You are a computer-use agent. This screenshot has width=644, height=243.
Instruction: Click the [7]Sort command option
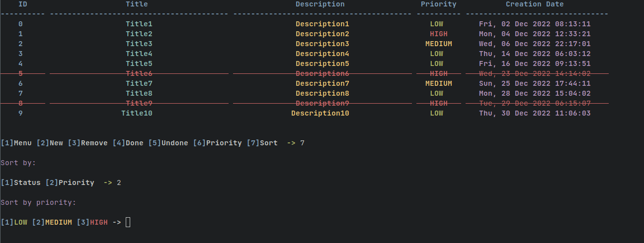pos(262,143)
